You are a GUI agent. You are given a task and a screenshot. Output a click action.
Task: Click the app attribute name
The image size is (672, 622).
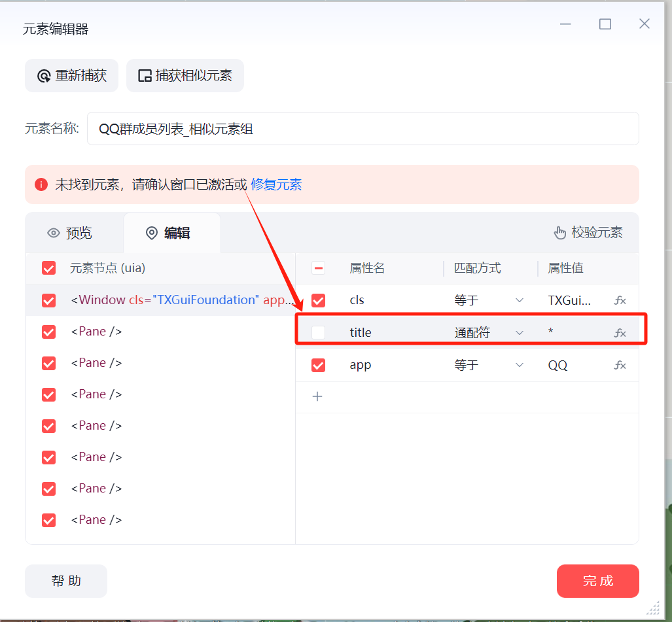(x=361, y=366)
